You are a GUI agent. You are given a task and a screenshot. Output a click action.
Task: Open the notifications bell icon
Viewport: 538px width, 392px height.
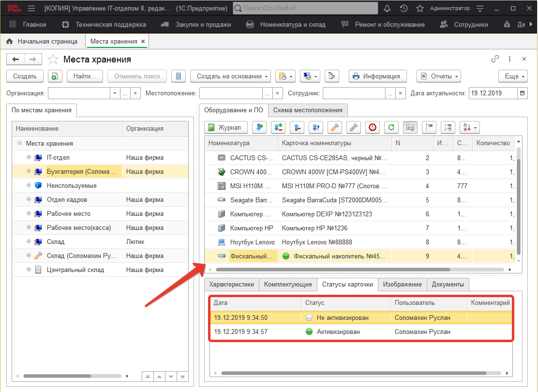click(x=387, y=9)
